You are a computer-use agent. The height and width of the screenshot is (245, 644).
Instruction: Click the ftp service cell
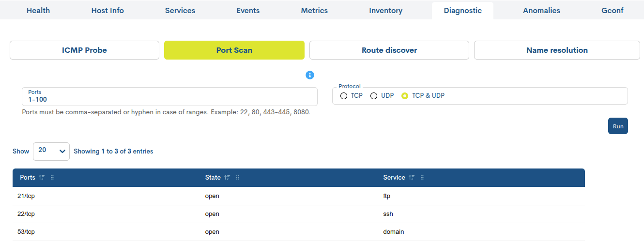click(x=386, y=196)
